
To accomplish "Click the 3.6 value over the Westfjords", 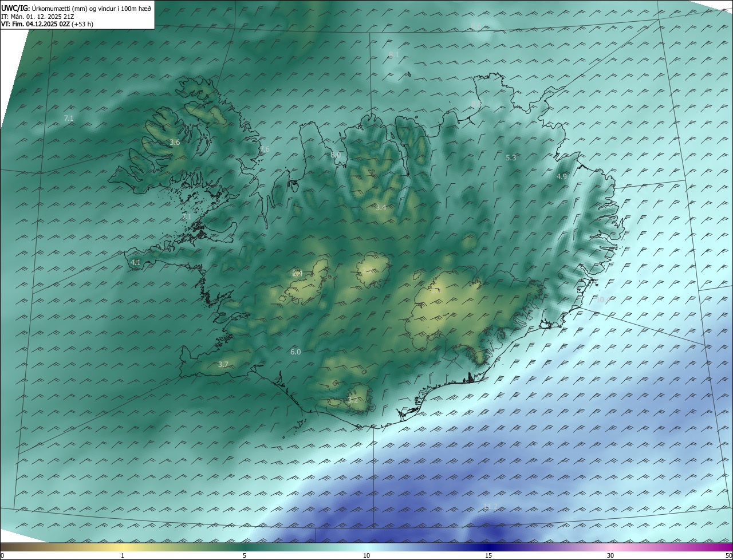I will coord(175,143).
